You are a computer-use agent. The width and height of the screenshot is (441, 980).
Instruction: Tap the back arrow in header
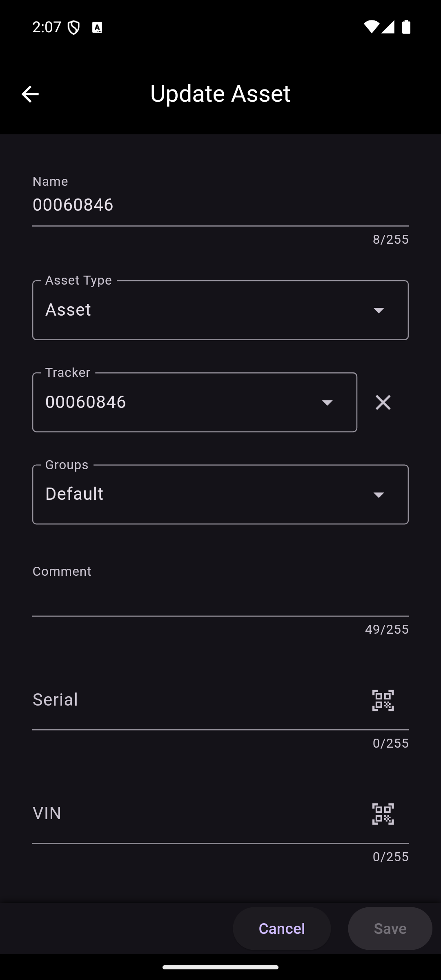coord(30,94)
